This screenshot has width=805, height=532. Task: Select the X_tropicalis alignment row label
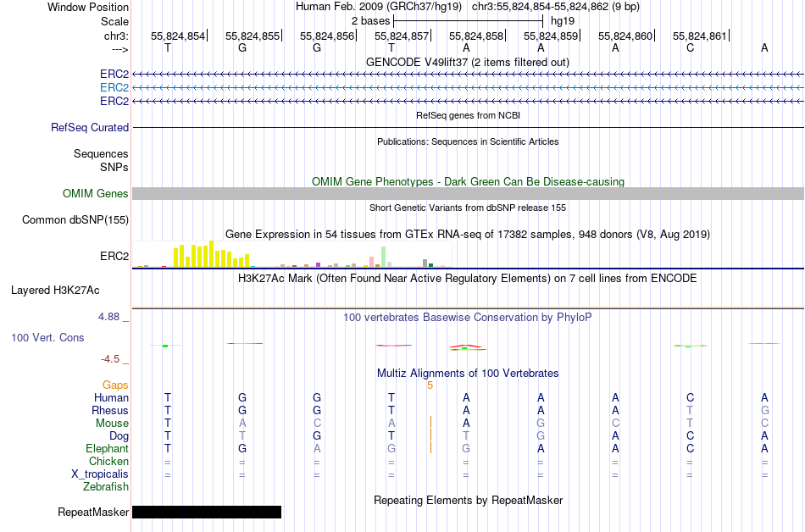[100, 474]
